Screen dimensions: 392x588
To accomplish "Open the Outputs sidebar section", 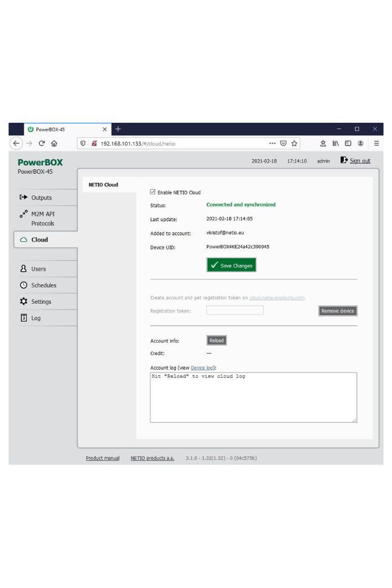I will point(41,197).
